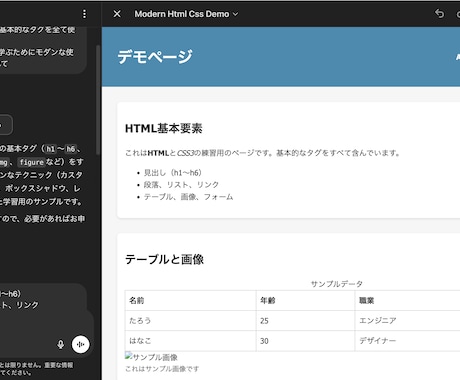Click the たろう table cell
This screenshot has height=380, width=460.
tap(190, 321)
